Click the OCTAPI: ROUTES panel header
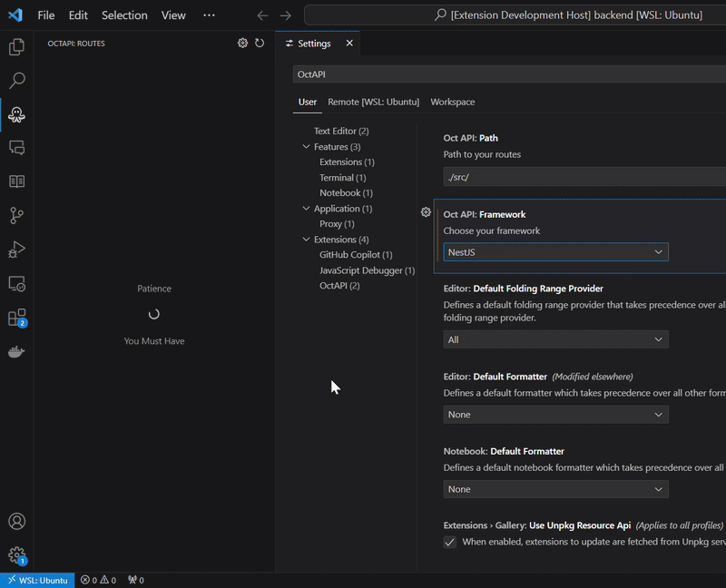 [76, 44]
